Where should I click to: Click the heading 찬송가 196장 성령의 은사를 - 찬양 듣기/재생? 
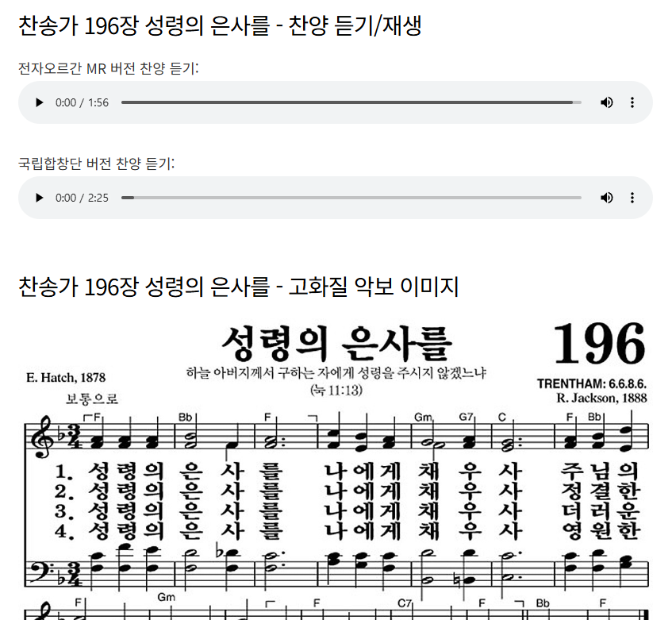[x=220, y=25]
